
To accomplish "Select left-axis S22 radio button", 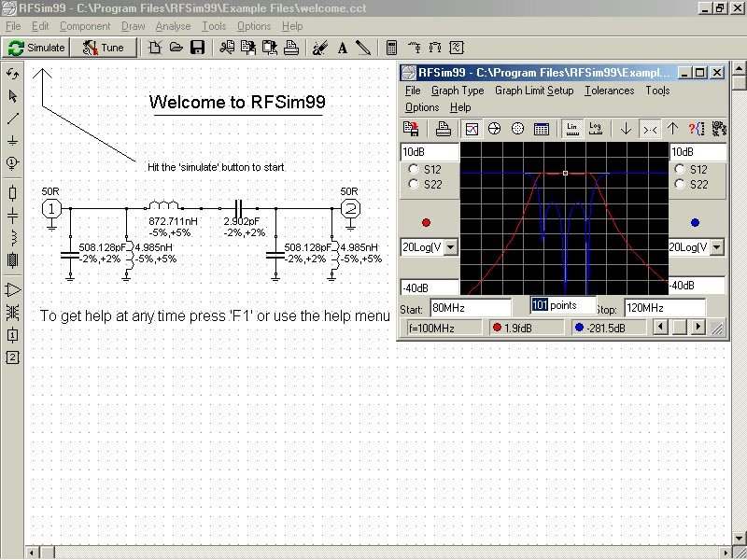I will (x=414, y=184).
